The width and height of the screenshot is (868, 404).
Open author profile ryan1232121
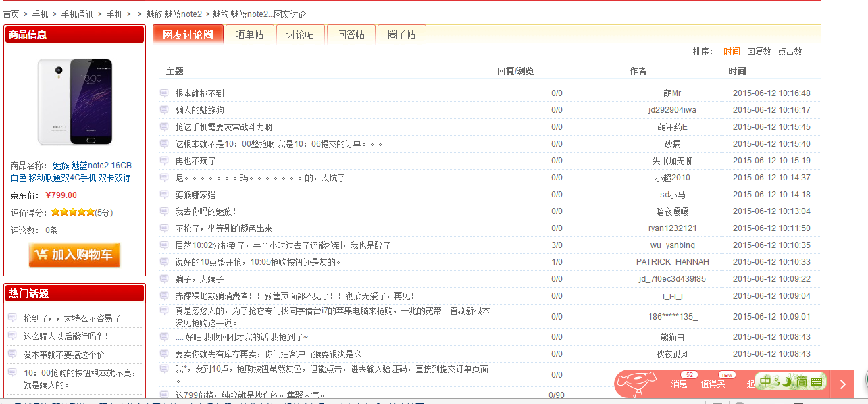point(672,228)
